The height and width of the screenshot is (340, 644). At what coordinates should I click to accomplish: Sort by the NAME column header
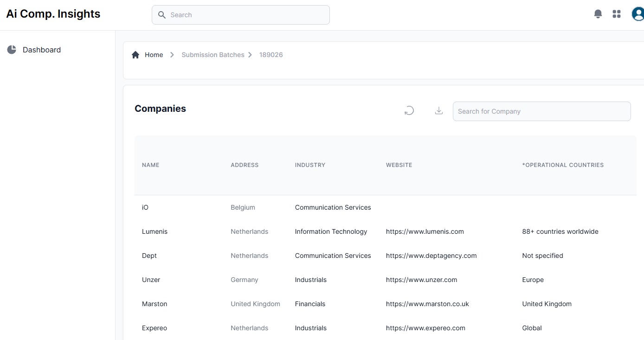pyautogui.click(x=151, y=165)
